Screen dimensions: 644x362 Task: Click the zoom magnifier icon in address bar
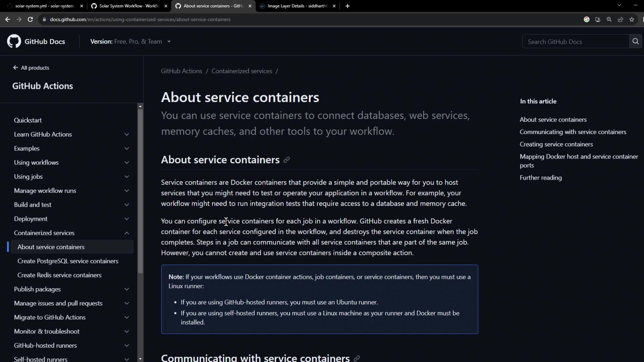pyautogui.click(x=609, y=19)
